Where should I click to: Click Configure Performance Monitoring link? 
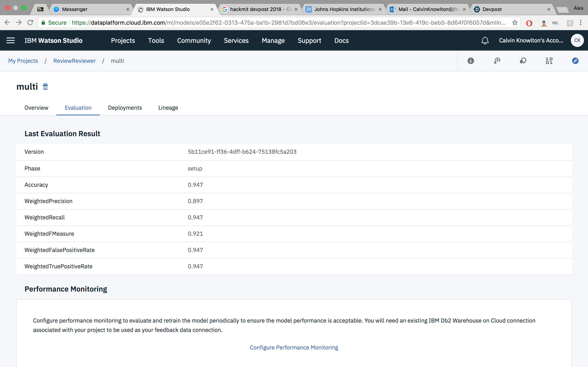[x=294, y=347]
